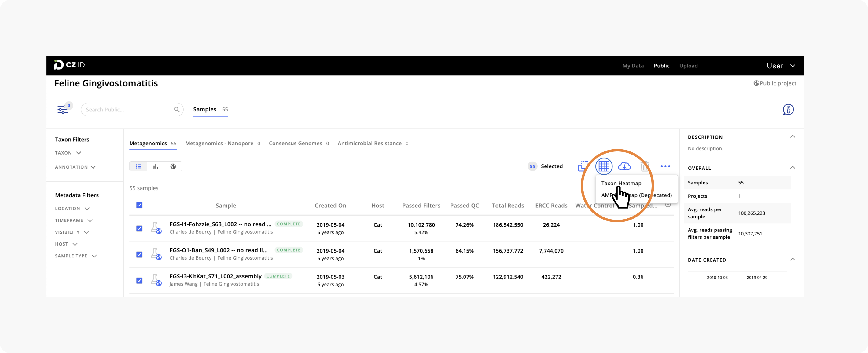Sort by the Created On column
Image resolution: width=868 pixels, height=353 pixels.
pos(330,206)
